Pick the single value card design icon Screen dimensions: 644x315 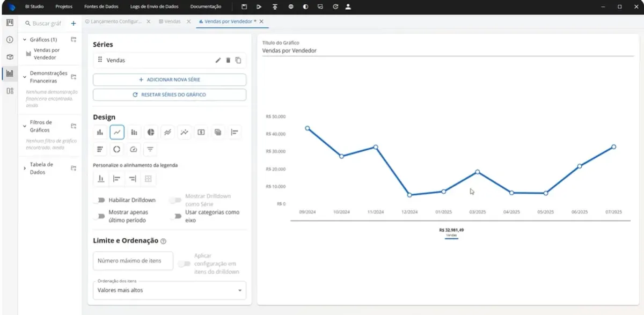(201, 132)
